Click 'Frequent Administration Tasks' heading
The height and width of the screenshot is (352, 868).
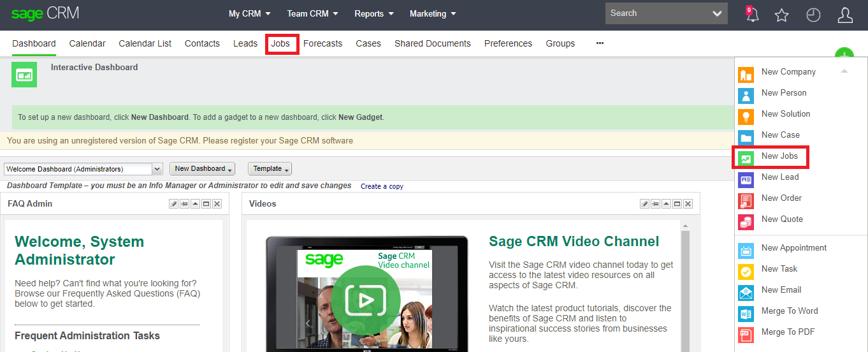pyautogui.click(x=87, y=336)
